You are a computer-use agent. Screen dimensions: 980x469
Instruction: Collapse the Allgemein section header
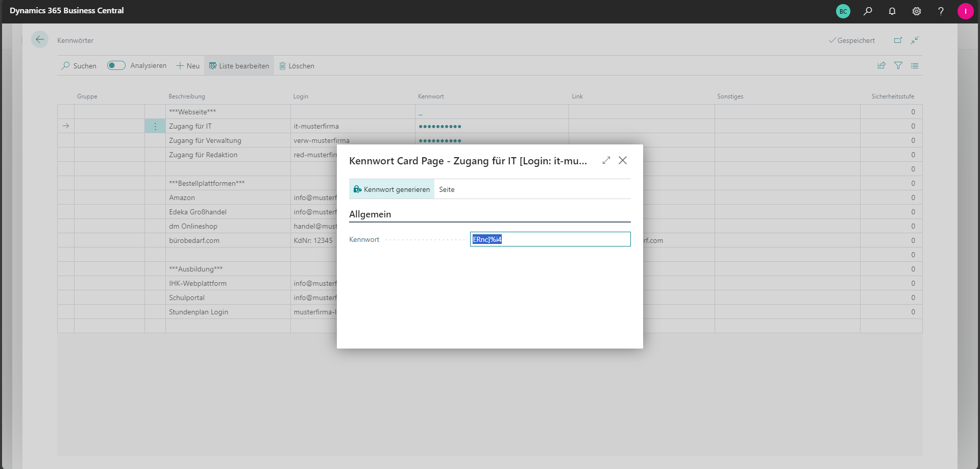click(370, 214)
